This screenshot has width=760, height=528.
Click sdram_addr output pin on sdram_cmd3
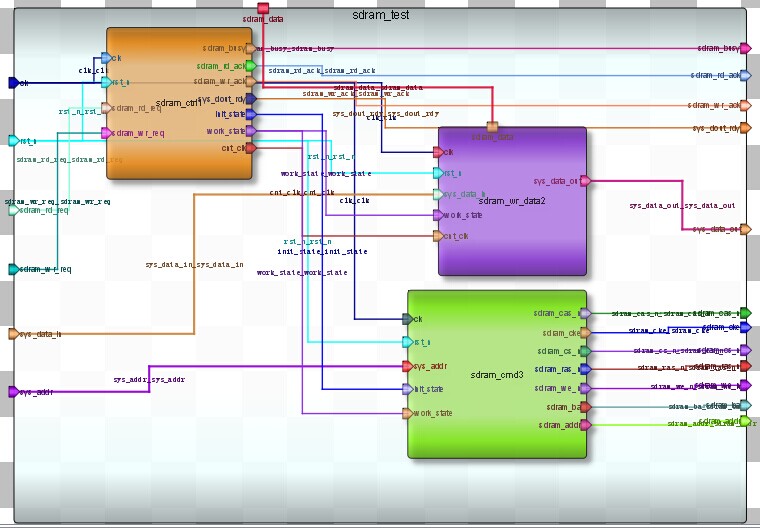point(586,425)
